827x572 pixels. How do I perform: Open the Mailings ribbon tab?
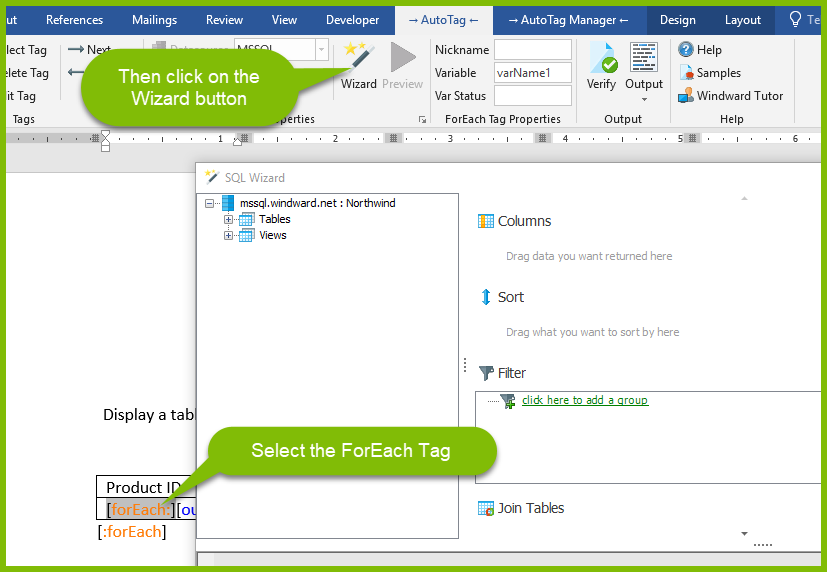155,20
